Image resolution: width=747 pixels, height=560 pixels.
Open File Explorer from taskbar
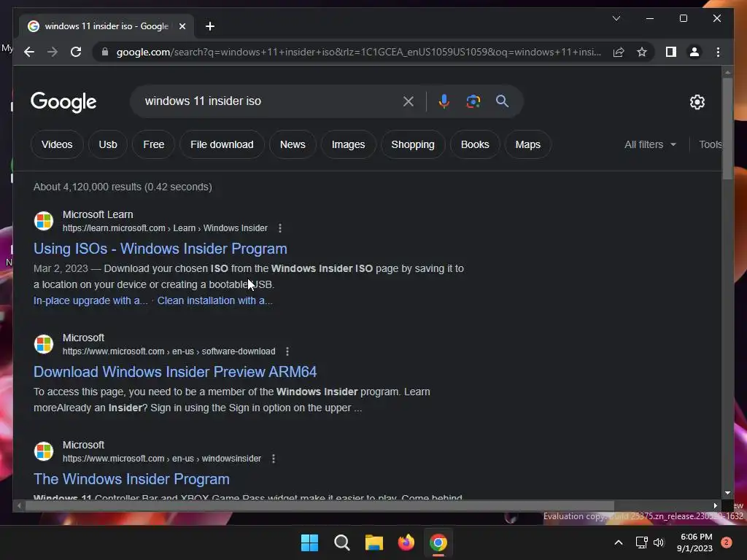pyautogui.click(x=374, y=542)
